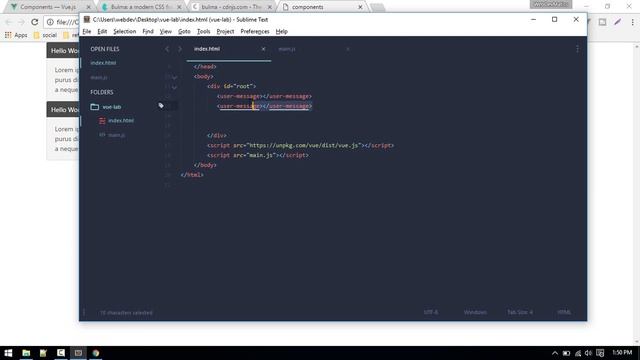
Task: Change the UTF-8 encoding in the status bar
Action: click(x=431, y=312)
